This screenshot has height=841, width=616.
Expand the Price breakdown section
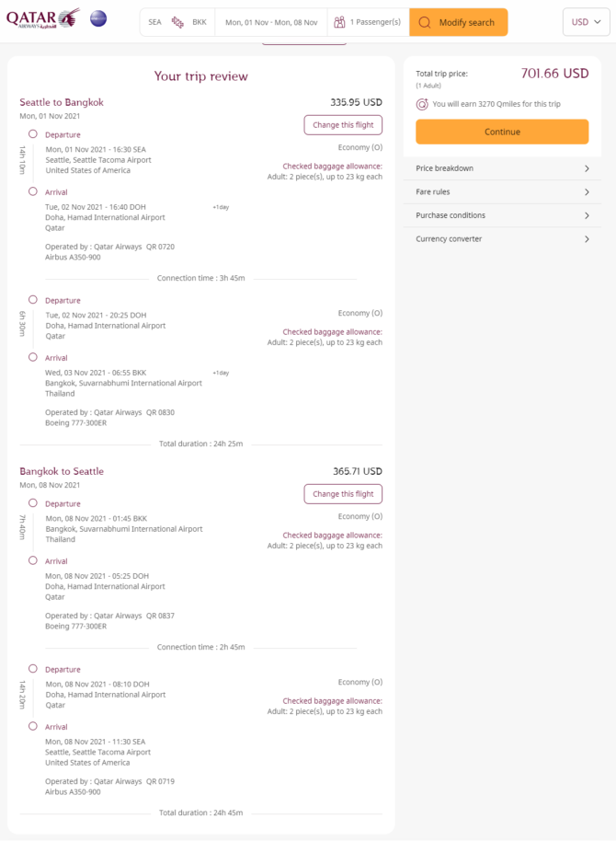pyautogui.click(x=502, y=168)
